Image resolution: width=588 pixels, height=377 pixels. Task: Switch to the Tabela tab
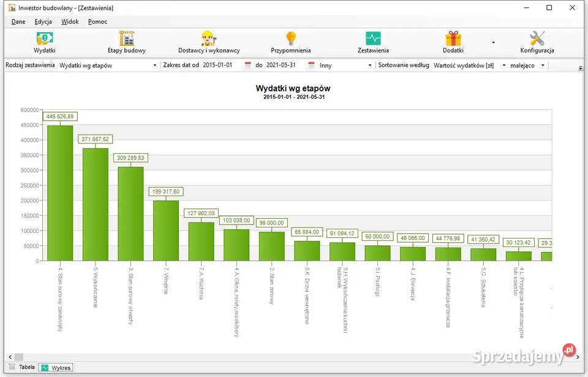[x=22, y=367]
